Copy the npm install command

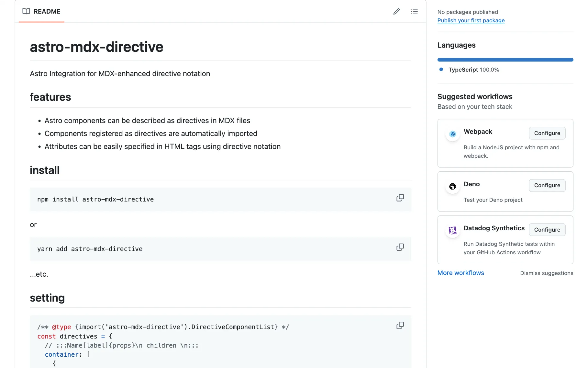coord(400,198)
